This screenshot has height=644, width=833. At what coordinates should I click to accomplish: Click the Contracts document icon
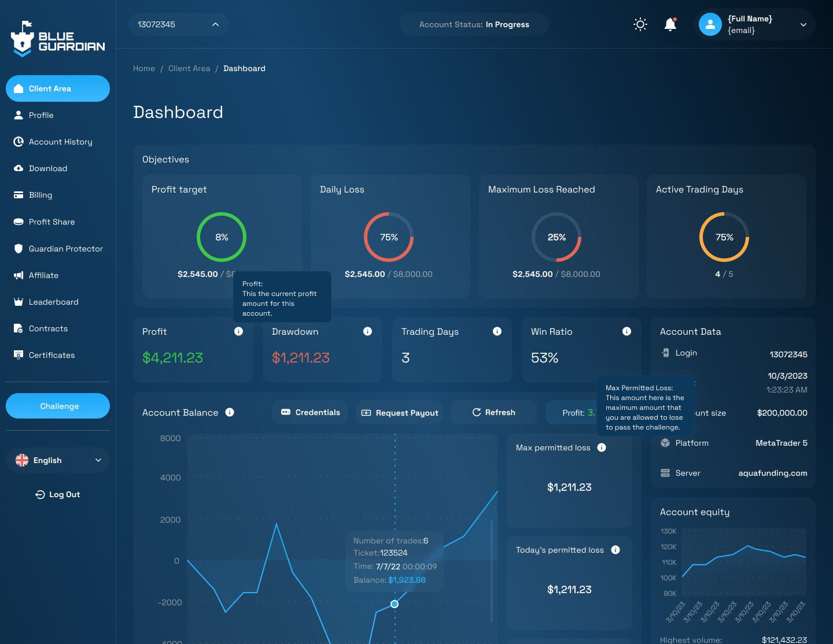click(x=19, y=328)
